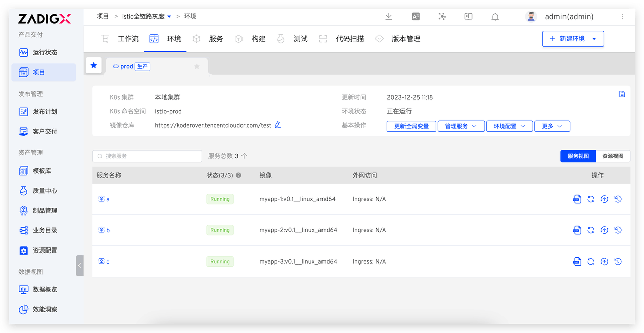Open the config file icon for service a
This screenshot has height=333, width=644.
tap(577, 199)
